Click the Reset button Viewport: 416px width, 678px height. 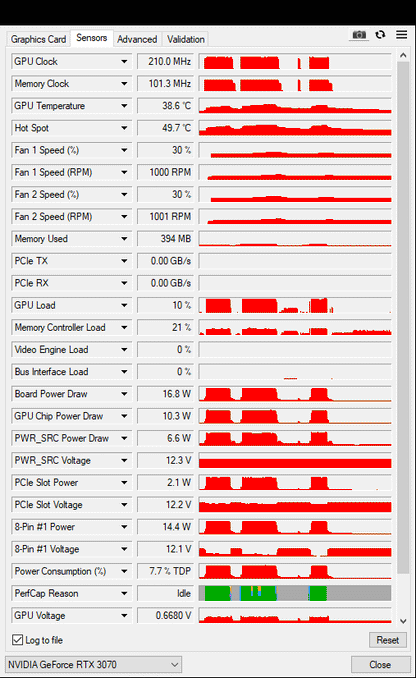click(x=387, y=640)
